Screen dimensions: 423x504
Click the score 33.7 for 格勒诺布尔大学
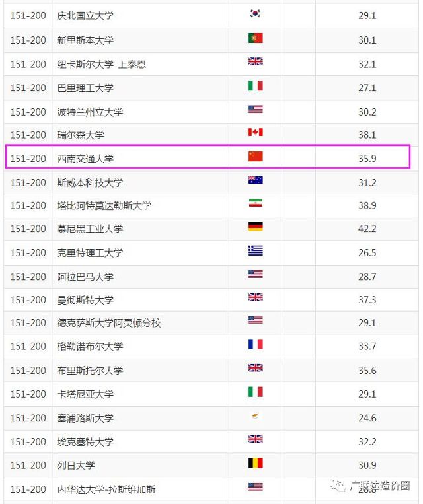pos(367,346)
